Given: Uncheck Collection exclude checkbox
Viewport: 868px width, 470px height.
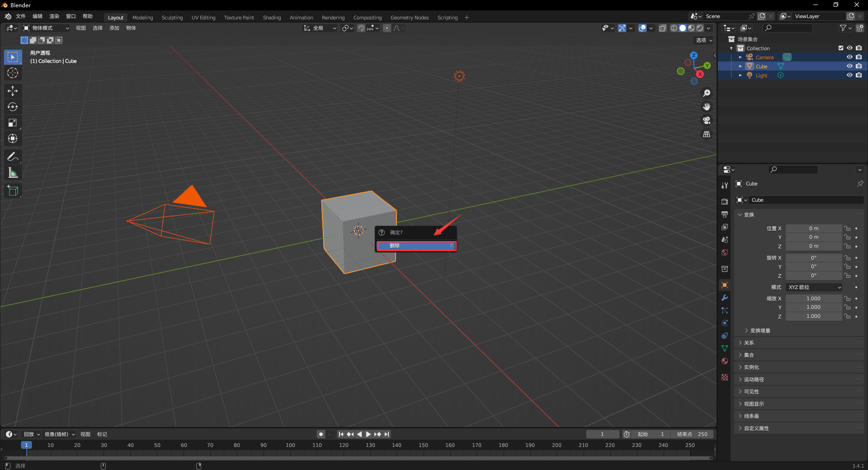Looking at the screenshot, I should (x=840, y=48).
